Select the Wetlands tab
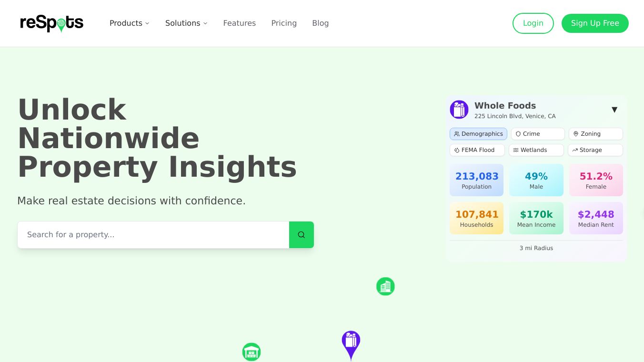 536,150
